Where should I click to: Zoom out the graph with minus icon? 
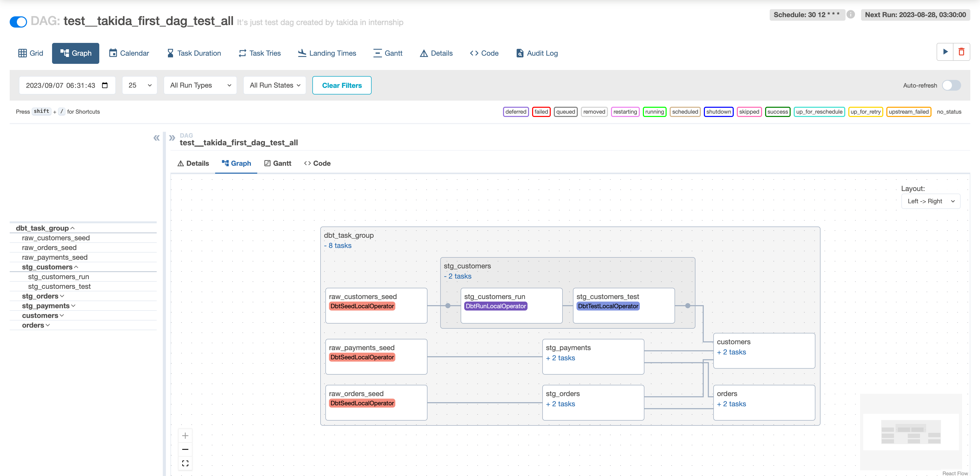pos(185,449)
